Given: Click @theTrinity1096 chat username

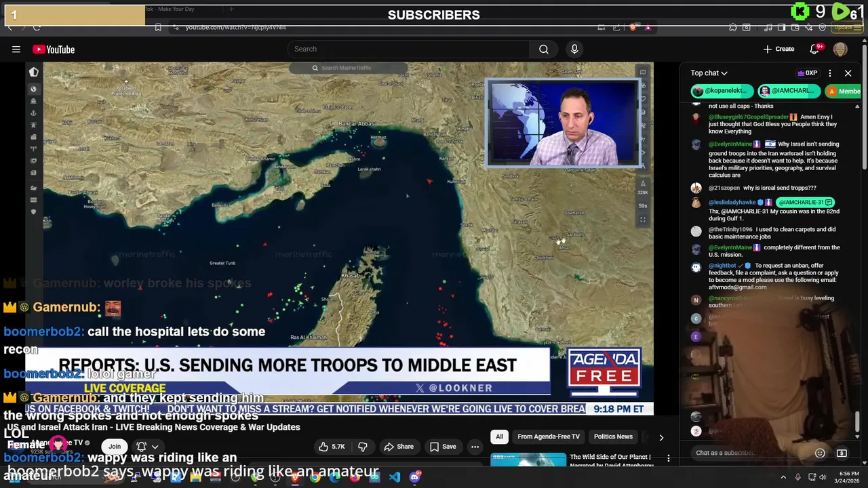Looking at the screenshot, I should click(730, 229).
